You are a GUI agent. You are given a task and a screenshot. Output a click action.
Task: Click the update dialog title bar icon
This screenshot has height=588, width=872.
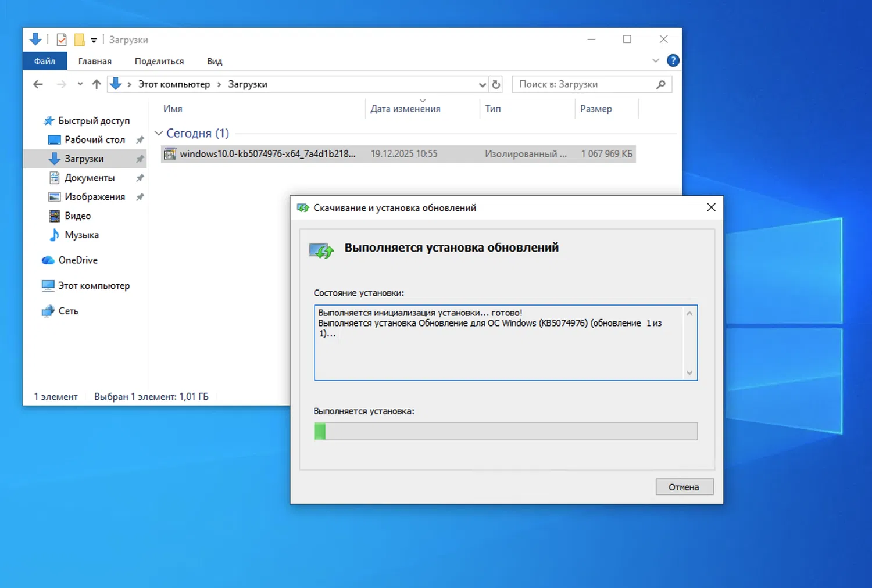pyautogui.click(x=303, y=208)
